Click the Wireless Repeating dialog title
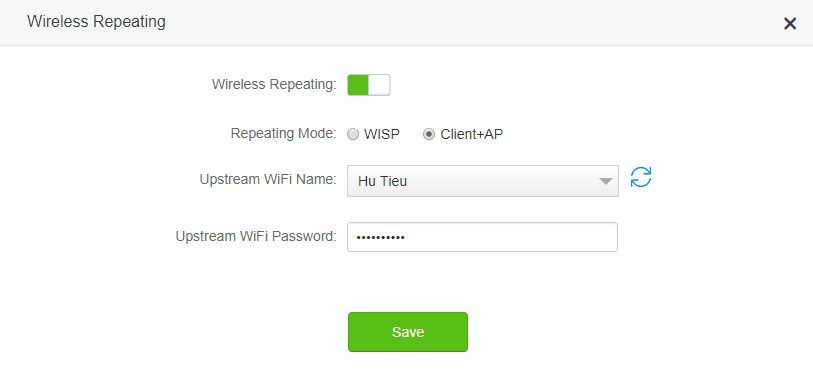 click(x=96, y=22)
